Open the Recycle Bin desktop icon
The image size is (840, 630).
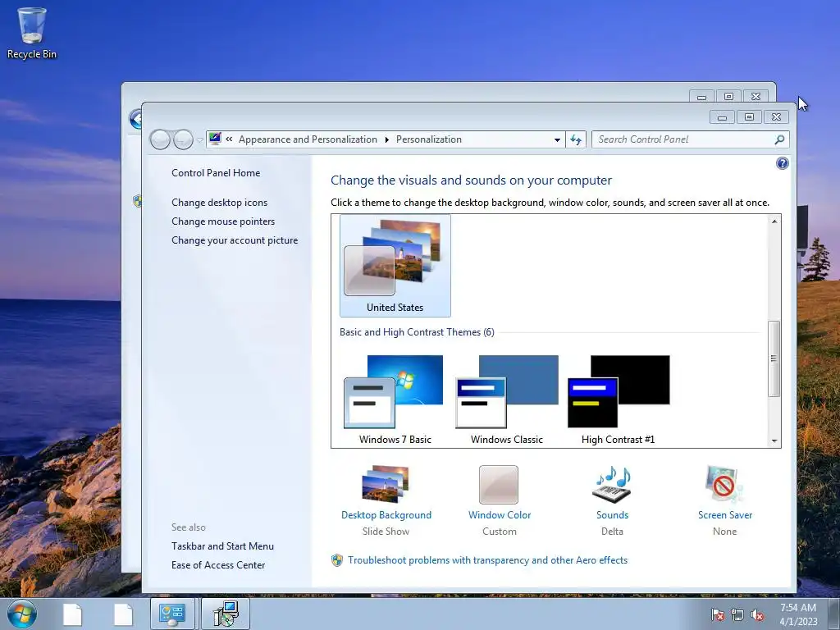tap(32, 33)
